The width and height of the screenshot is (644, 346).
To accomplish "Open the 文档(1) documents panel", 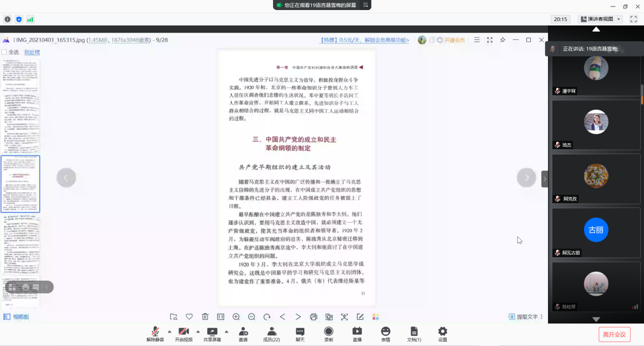I will pyautogui.click(x=414, y=334).
